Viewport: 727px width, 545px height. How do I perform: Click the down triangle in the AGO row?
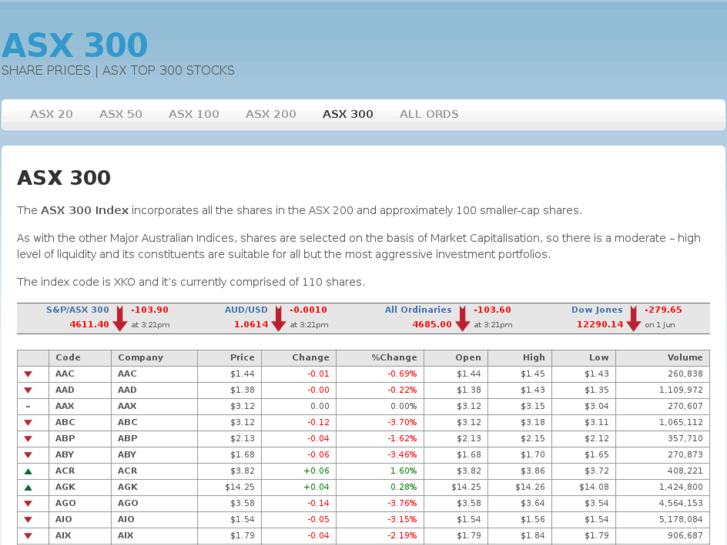[28, 503]
